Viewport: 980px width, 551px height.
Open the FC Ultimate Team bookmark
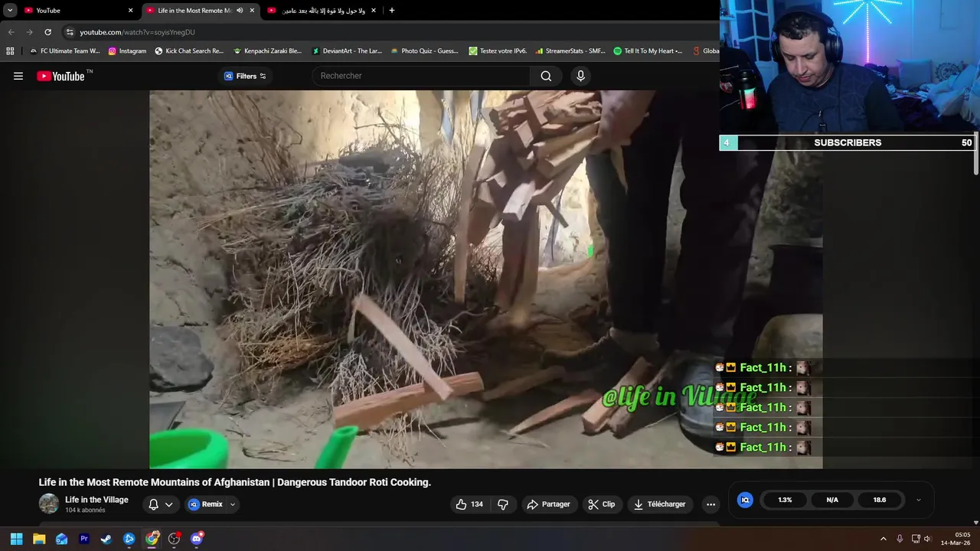point(64,51)
